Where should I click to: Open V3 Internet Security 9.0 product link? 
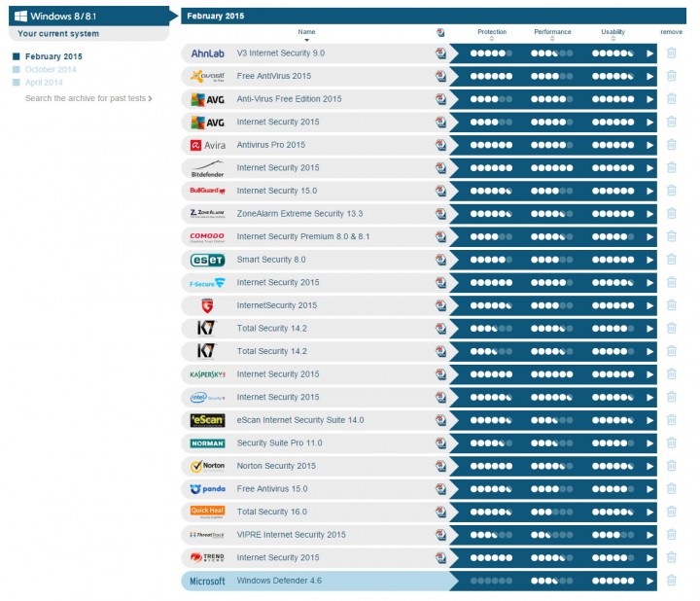coord(280,53)
